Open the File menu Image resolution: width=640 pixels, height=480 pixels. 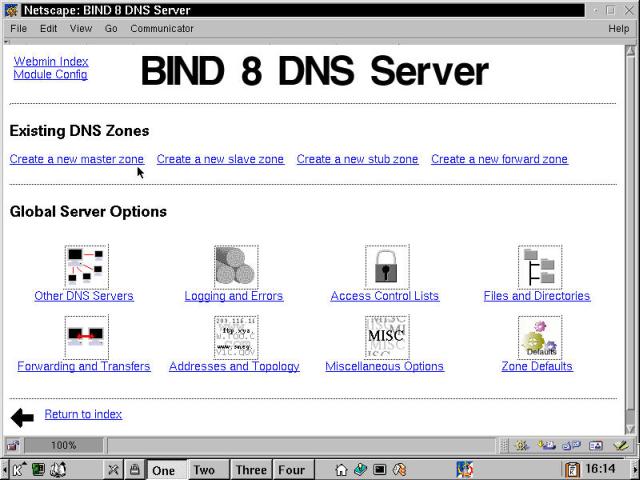point(19,29)
